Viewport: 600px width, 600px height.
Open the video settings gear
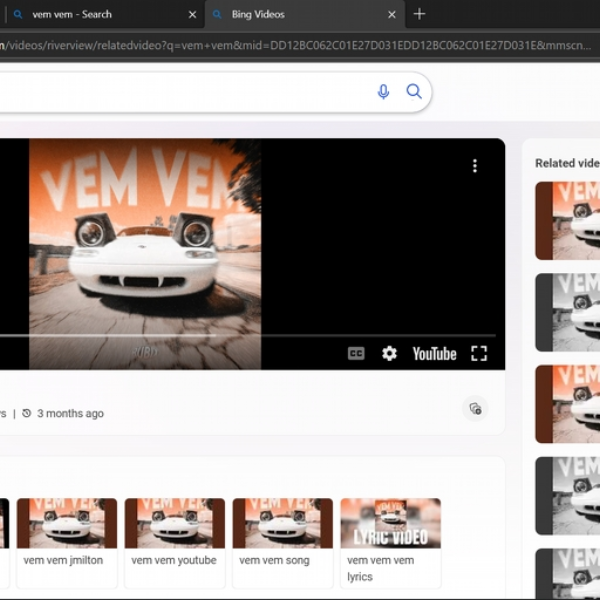[389, 354]
